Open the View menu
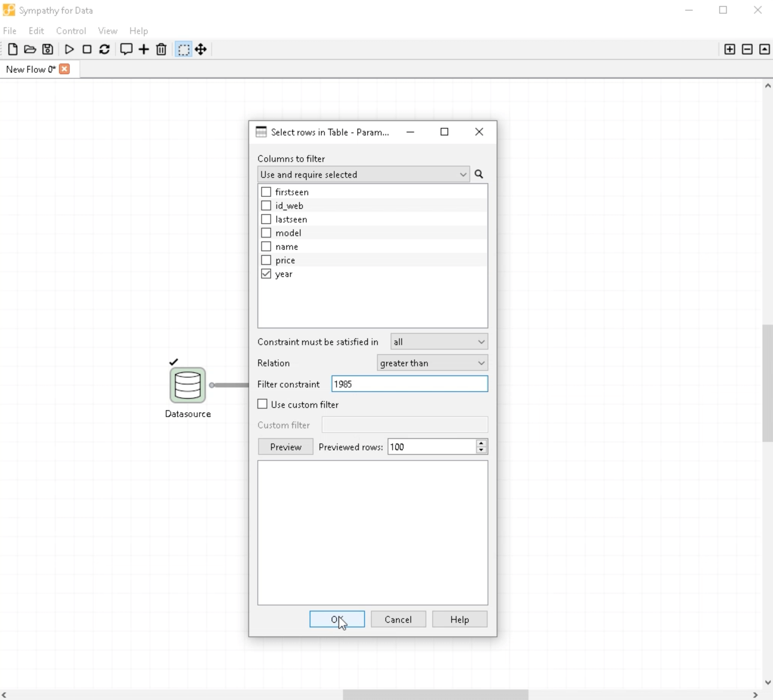Image resolution: width=773 pixels, height=700 pixels. pyautogui.click(x=108, y=31)
